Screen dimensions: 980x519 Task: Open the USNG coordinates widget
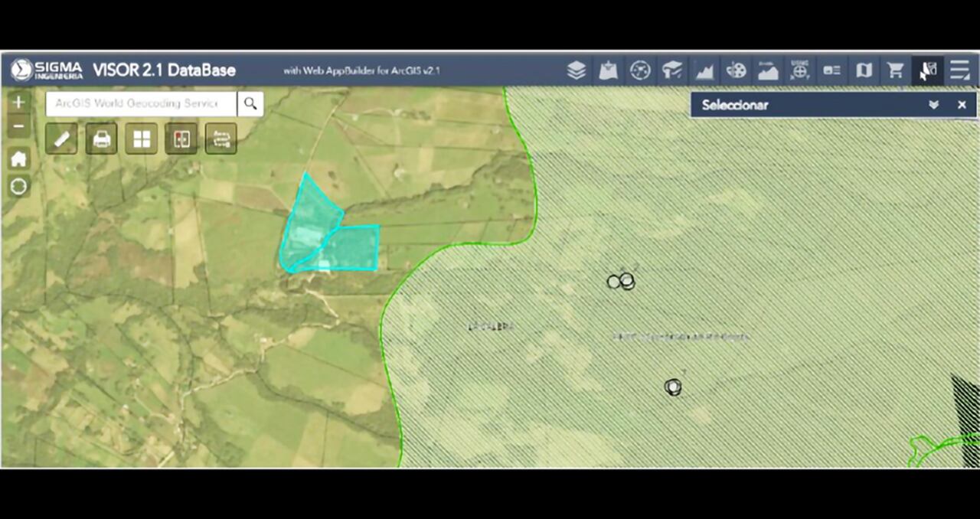pyautogui.click(x=801, y=70)
